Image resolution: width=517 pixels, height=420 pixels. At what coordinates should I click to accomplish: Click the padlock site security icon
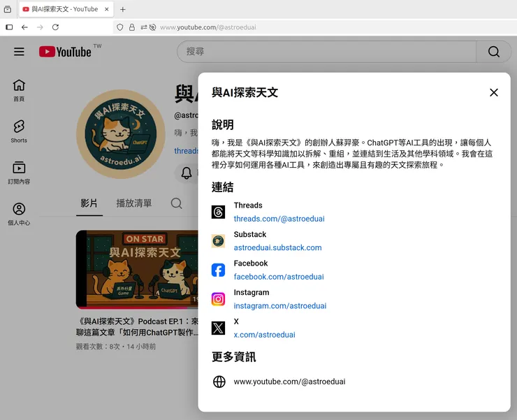pos(132,27)
